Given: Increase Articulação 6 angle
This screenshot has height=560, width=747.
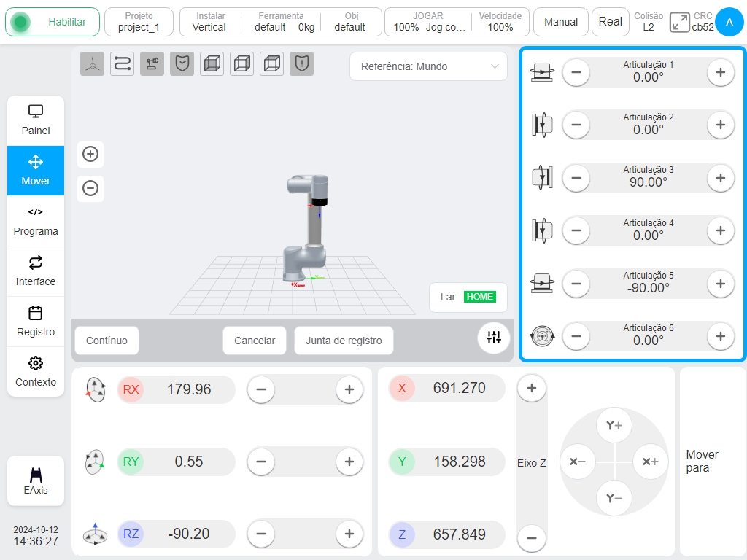Looking at the screenshot, I should (x=720, y=337).
